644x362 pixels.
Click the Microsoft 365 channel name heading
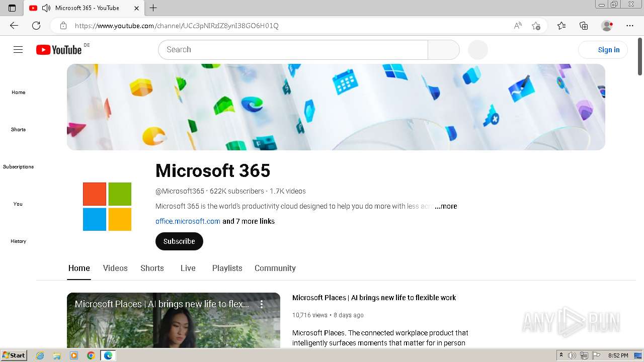[x=213, y=171]
